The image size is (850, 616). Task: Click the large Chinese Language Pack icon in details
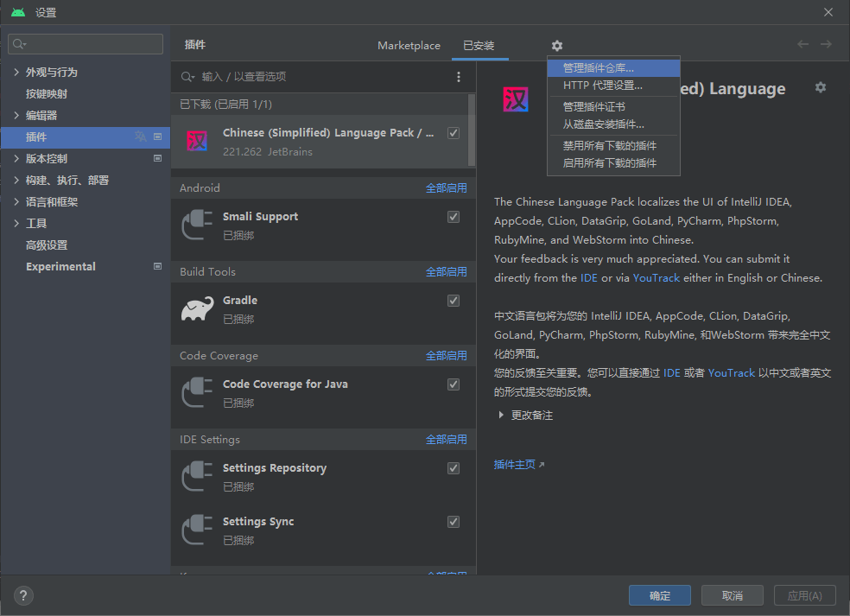coord(516,99)
